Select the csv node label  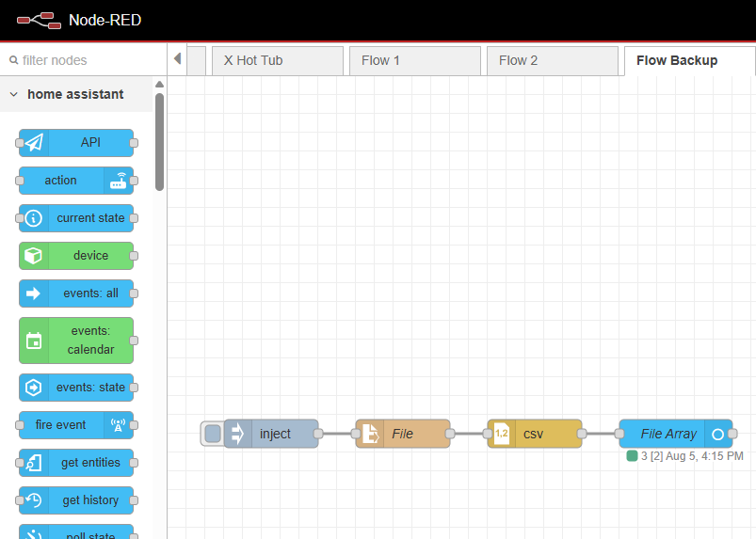pos(533,434)
